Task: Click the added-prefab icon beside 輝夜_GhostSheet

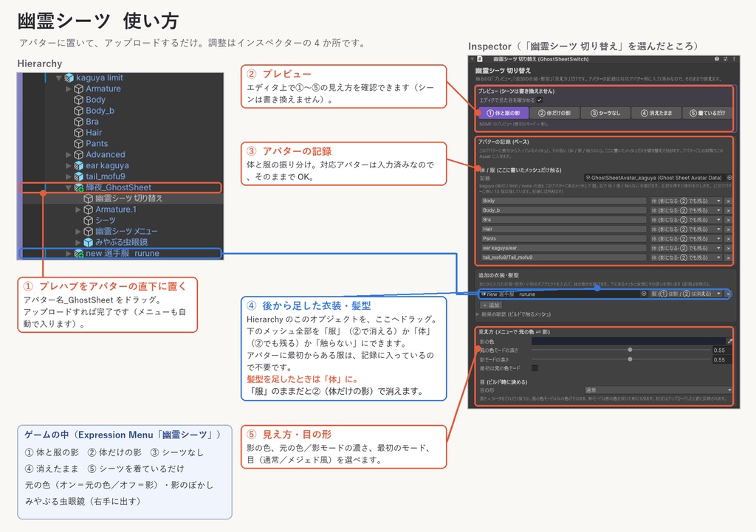Action: tap(78, 187)
